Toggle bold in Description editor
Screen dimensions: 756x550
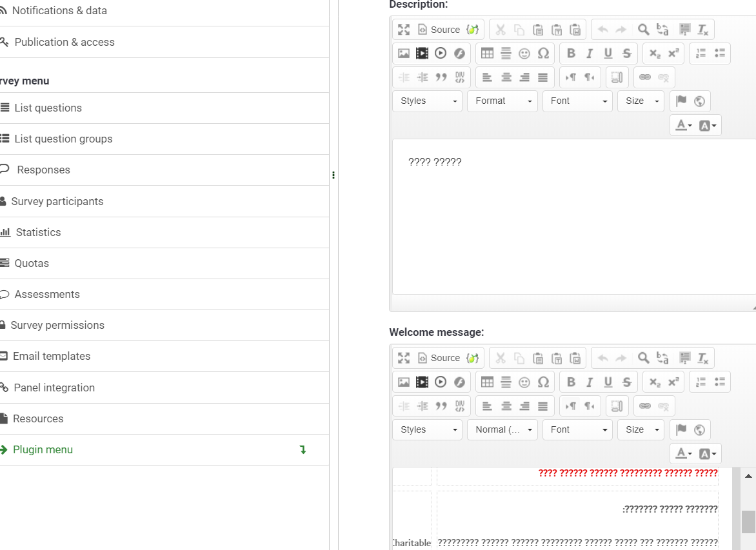[x=571, y=54]
